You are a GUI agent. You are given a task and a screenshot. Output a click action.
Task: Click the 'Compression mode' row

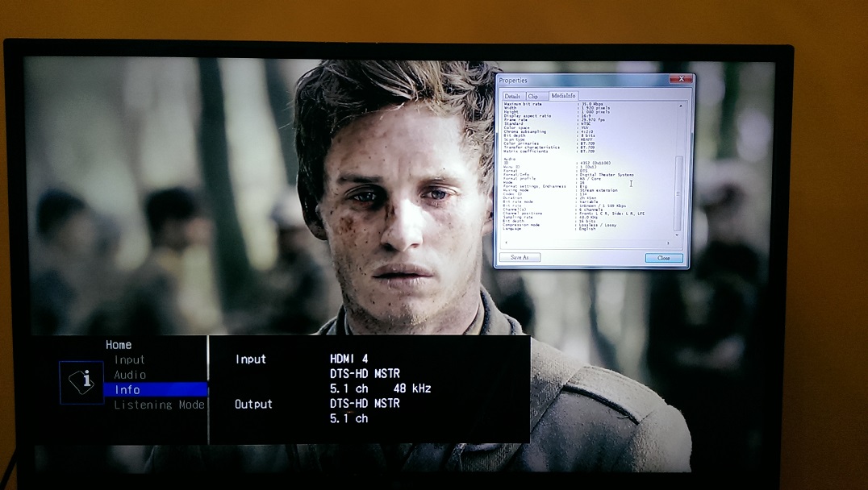[560, 225]
